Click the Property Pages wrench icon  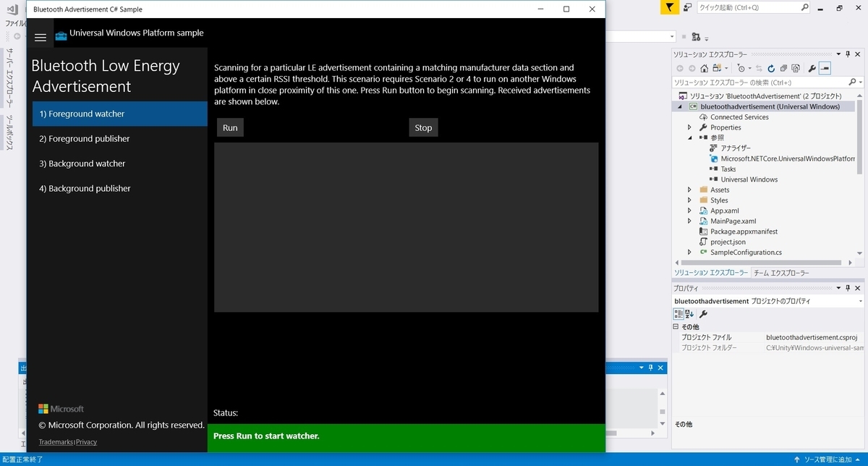(x=703, y=314)
